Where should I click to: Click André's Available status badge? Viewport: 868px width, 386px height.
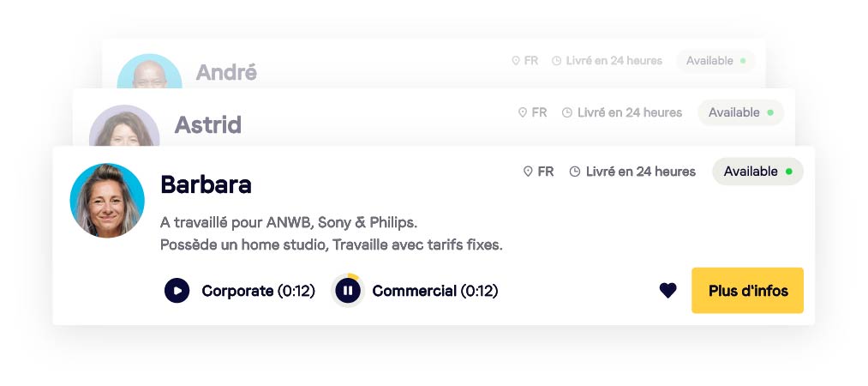pyautogui.click(x=715, y=61)
